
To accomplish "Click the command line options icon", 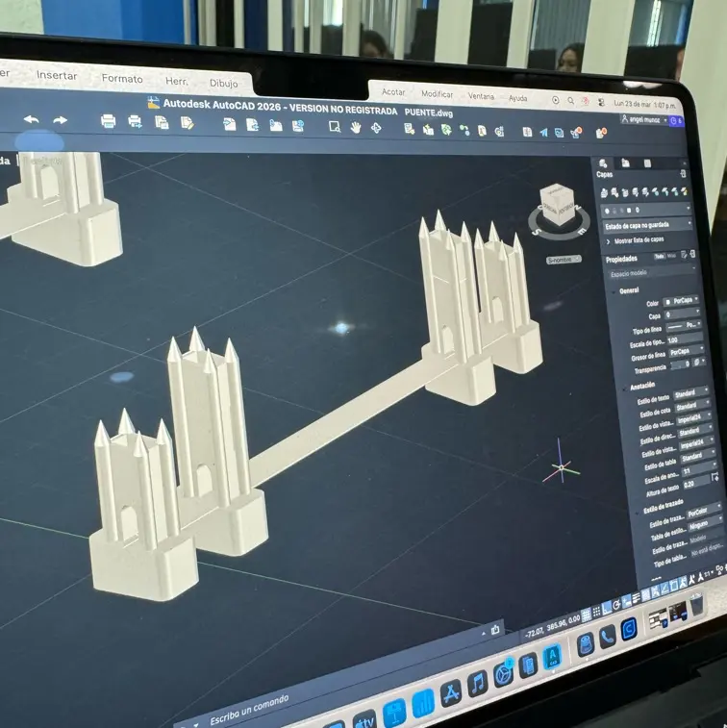I will point(495,630).
